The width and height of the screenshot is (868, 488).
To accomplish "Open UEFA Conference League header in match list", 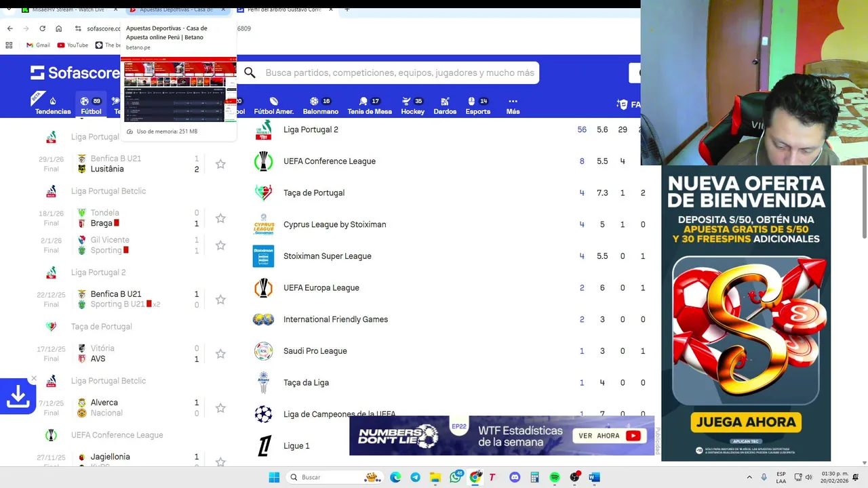I will click(117, 435).
